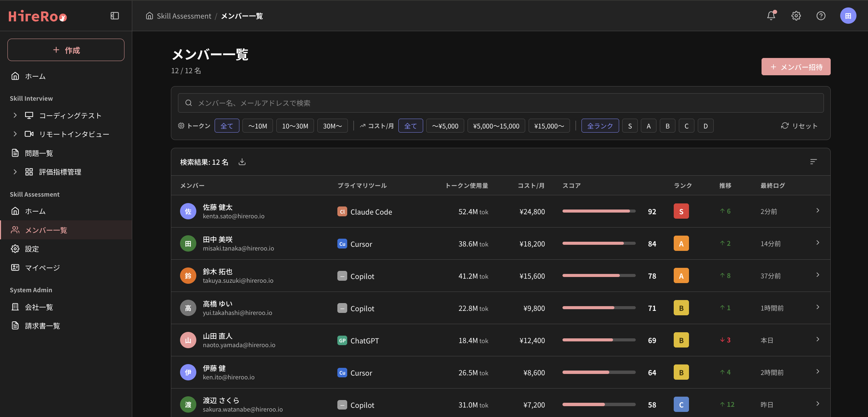The height and width of the screenshot is (417, 868).
Task: Click the token chip filter icon
Action: point(181,126)
